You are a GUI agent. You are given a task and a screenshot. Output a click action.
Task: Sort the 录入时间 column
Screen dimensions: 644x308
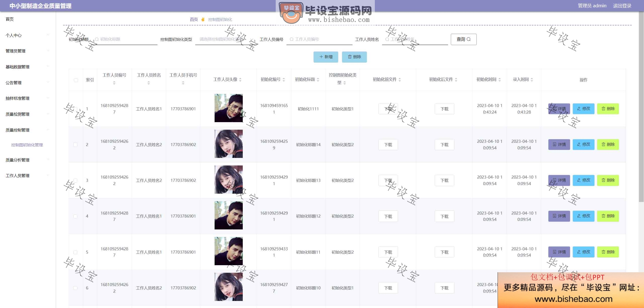click(532, 80)
